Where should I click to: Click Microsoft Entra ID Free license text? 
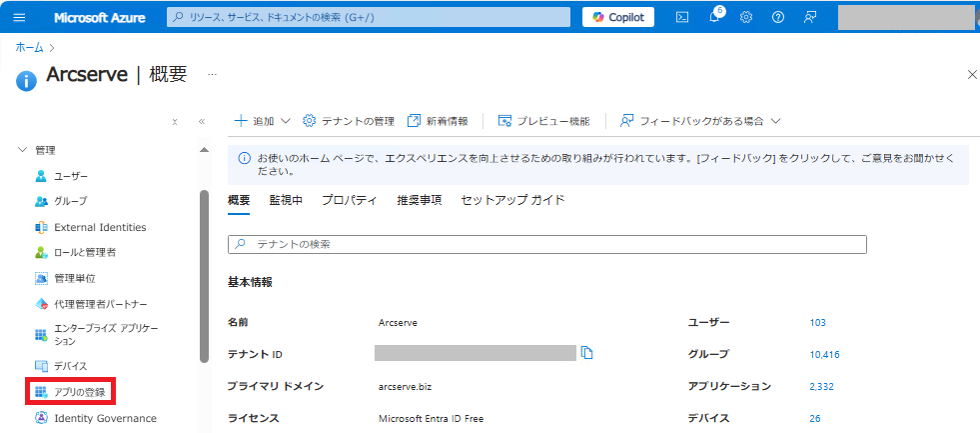coord(432,419)
